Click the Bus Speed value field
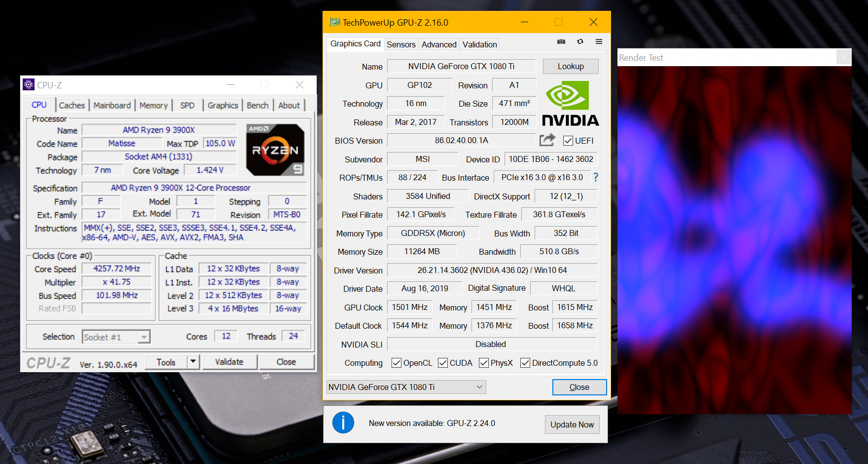 (117, 295)
